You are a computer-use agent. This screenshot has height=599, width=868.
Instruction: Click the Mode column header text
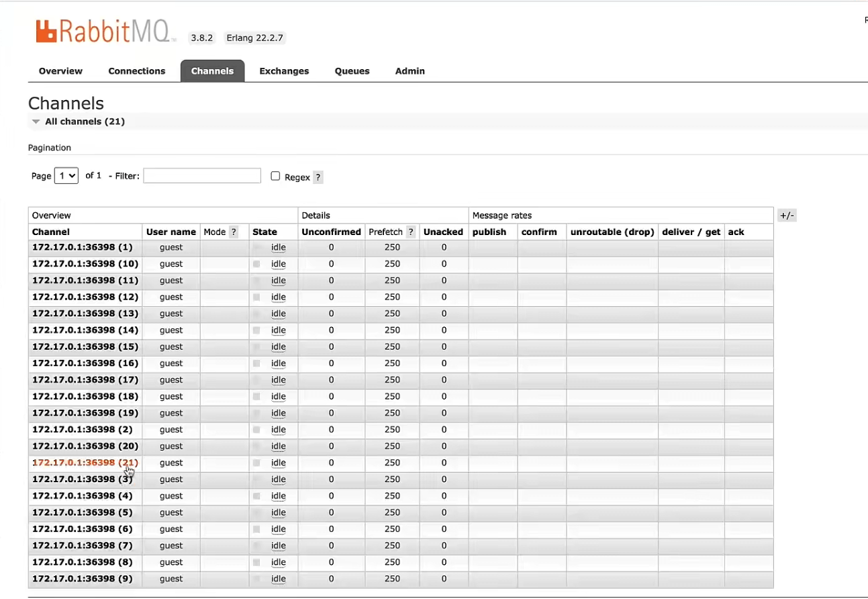[215, 232]
